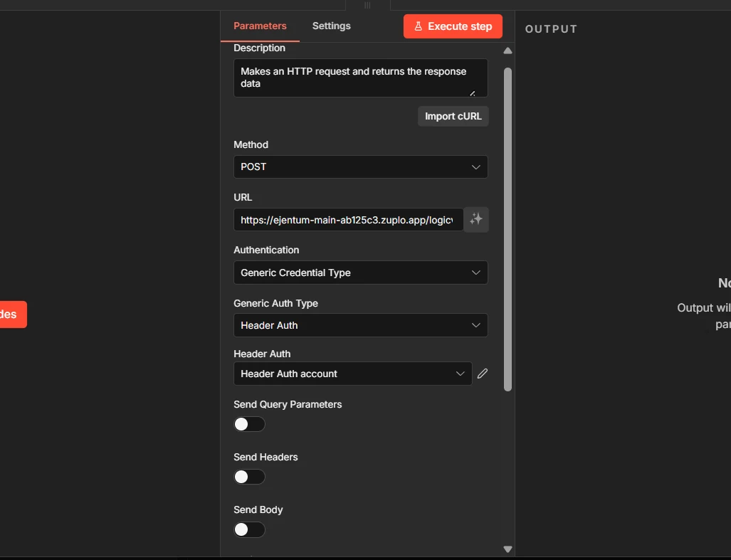Click the sparkles expression icon beside the URL field

point(476,219)
